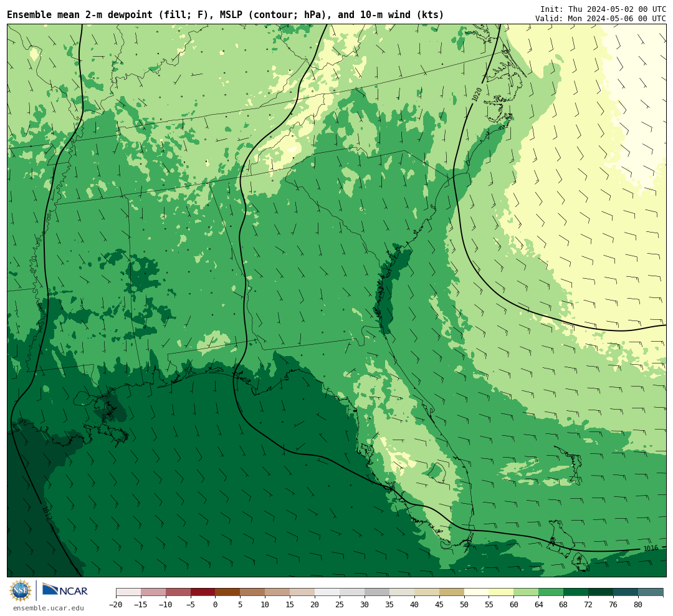This screenshot has height=616, width=673.
Task: Pick the colorbar swatch between -15 and -10
Action: click(x=153, y=592)
